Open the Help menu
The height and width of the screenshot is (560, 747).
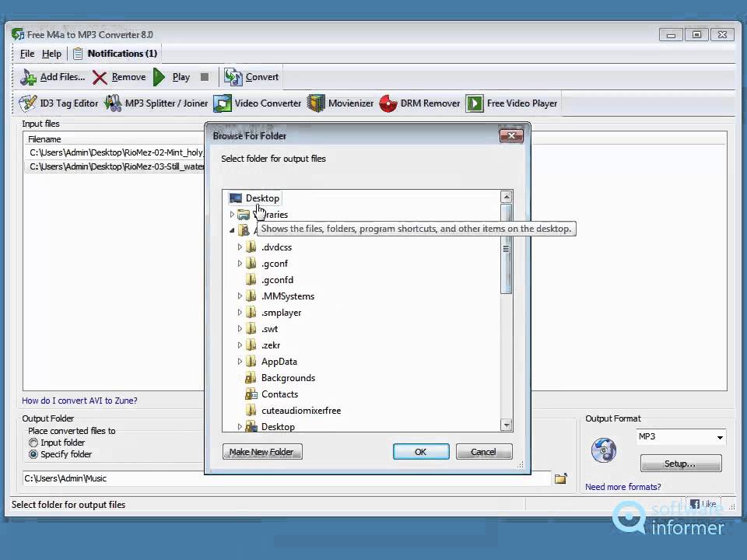[x=51, y=54]
